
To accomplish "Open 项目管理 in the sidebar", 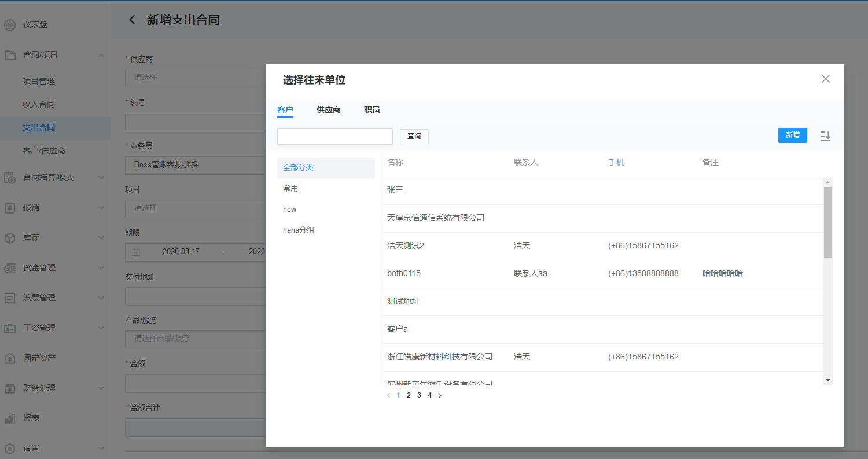I will (x=39, y=82).
